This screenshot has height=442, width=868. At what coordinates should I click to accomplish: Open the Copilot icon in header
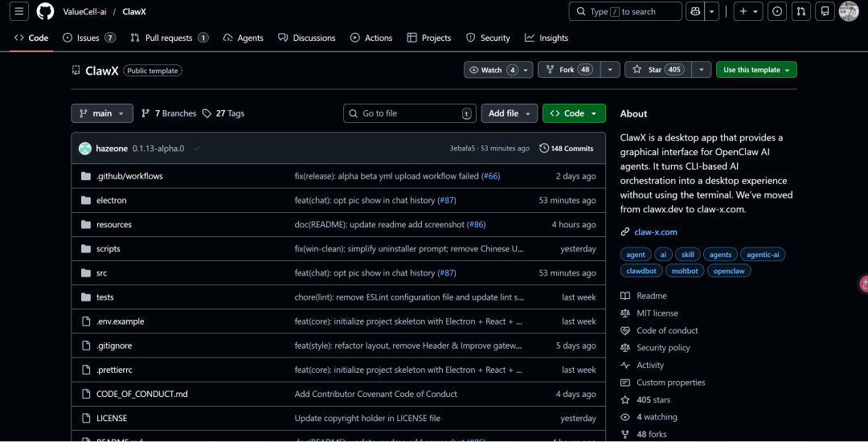695,11
